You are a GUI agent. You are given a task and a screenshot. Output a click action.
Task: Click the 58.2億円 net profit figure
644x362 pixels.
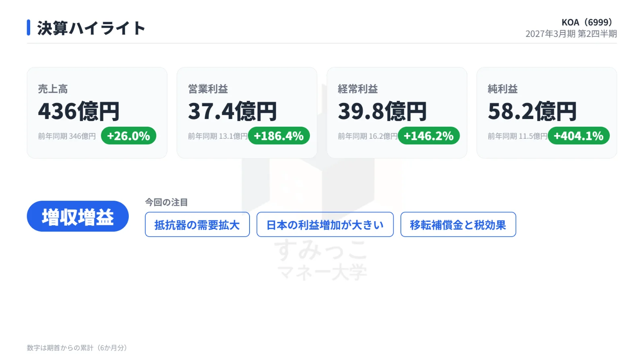[532, 111]
